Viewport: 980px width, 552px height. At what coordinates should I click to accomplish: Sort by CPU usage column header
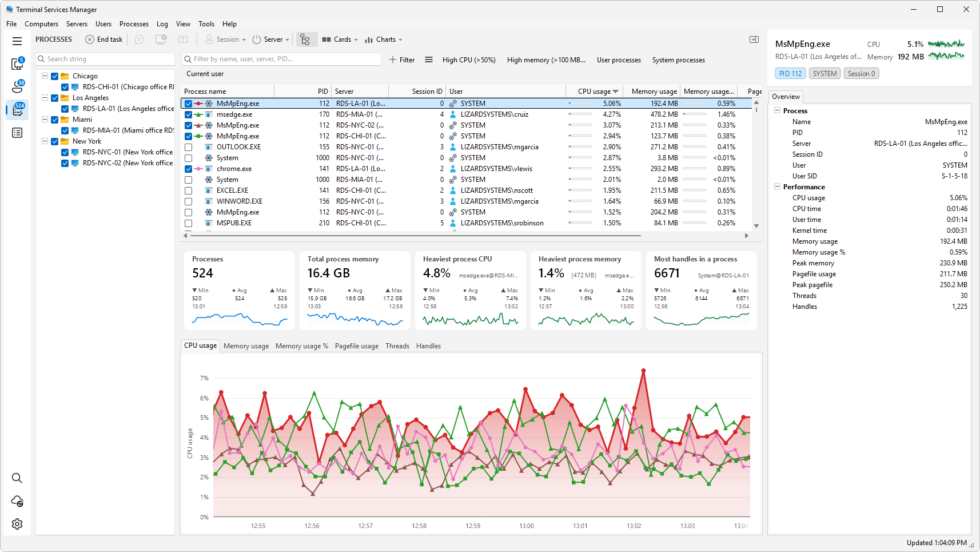[595, 92]
